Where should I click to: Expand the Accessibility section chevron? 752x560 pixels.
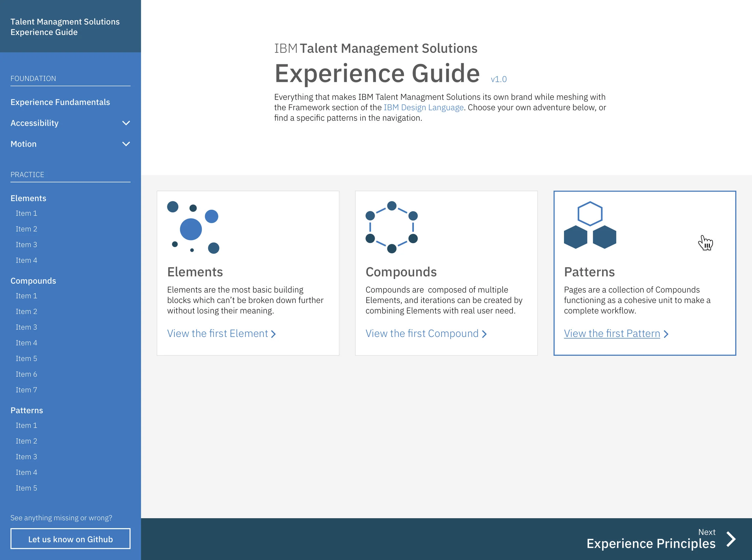click(126, 123)
